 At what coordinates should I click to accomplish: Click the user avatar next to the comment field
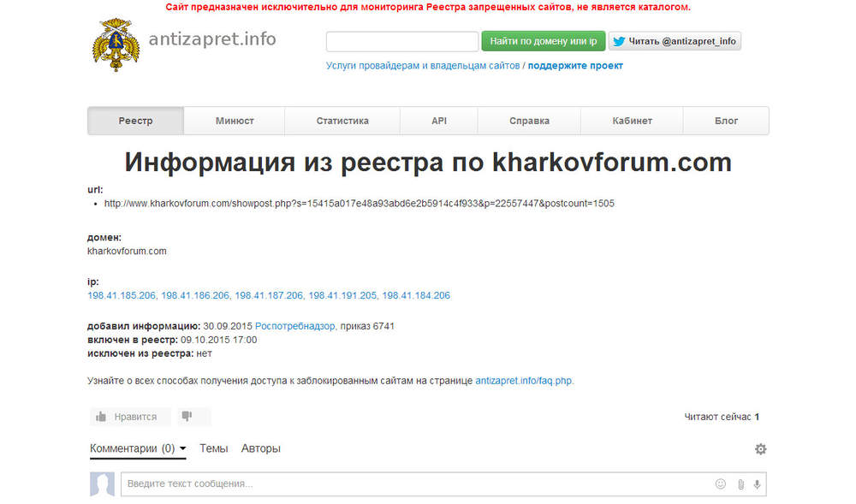(102, 484)
